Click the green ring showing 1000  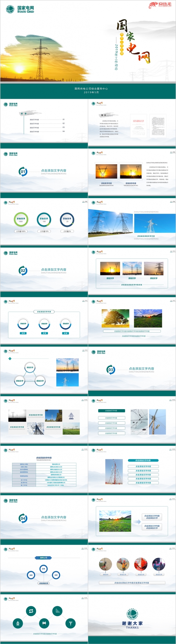pyautogui.click(x=21, y=219)
